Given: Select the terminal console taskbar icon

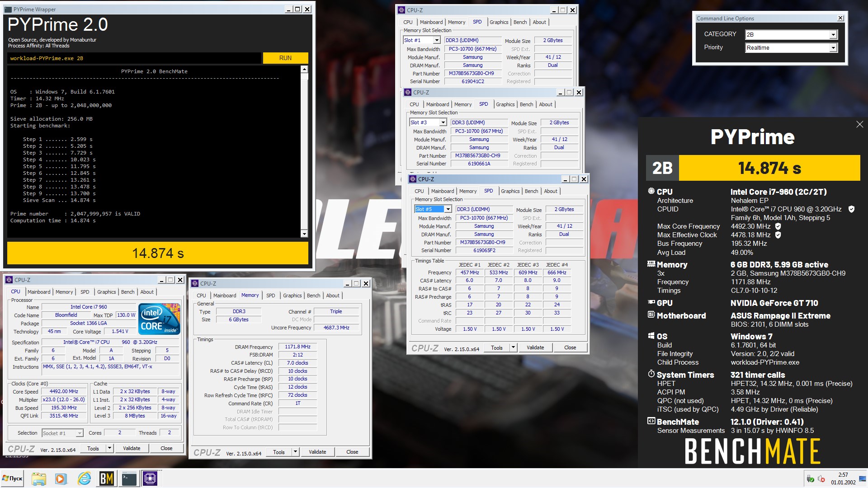Looking at the screenshot, I should pos(129,479).
